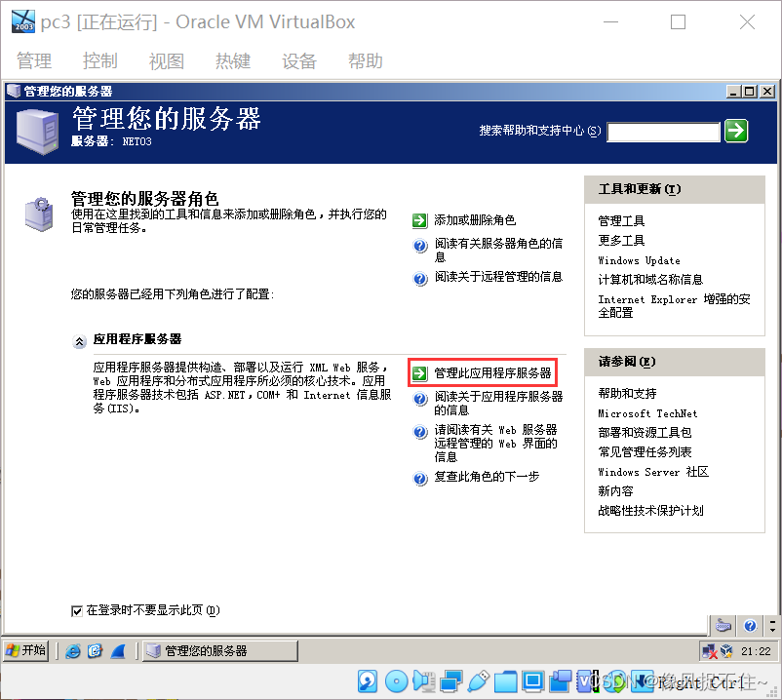Image resolution: width=782 pixels, height=700 pixels.
Task: Click the VirtualBox recording status icon
Action: pyautogui.click(x=561, y=681)
